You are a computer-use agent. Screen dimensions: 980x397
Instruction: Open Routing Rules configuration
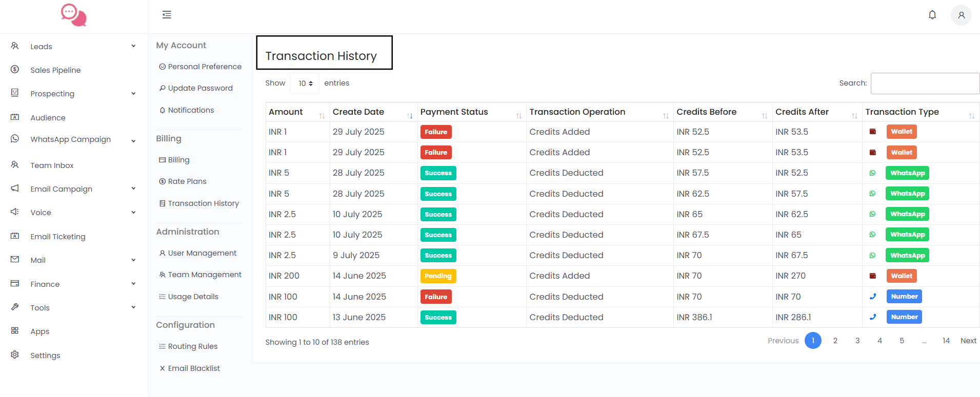tap(188, 346)
